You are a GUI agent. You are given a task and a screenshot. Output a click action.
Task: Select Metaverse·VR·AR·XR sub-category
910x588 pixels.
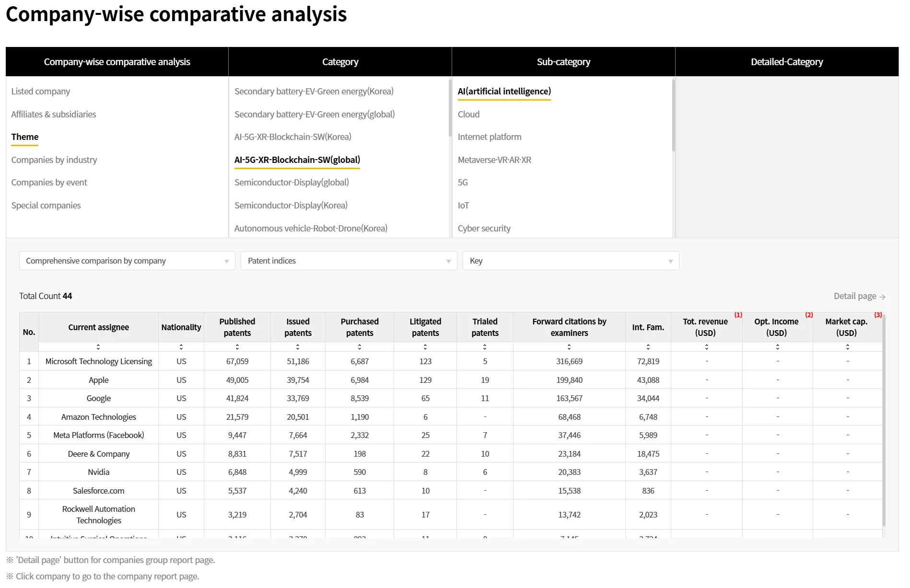click(x=494, y=160)
